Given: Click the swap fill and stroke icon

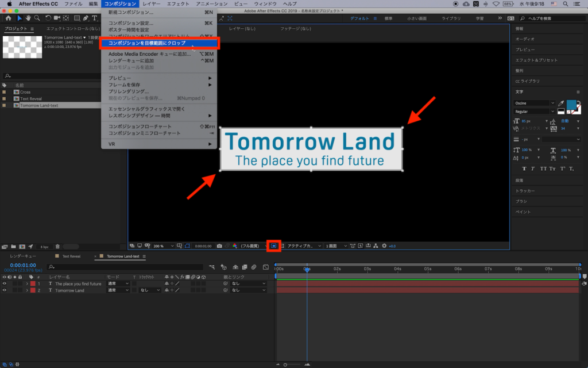Looking at the screenshot, I should click(579, 102).
